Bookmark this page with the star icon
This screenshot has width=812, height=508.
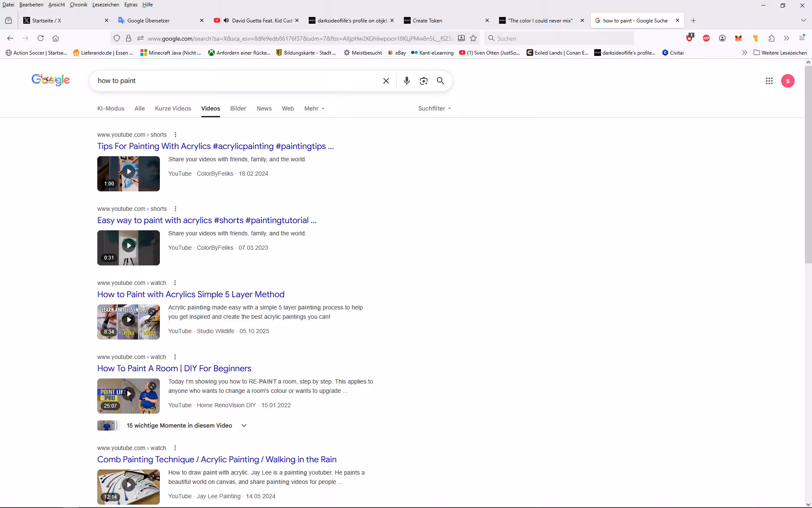(x=473, y=38)
